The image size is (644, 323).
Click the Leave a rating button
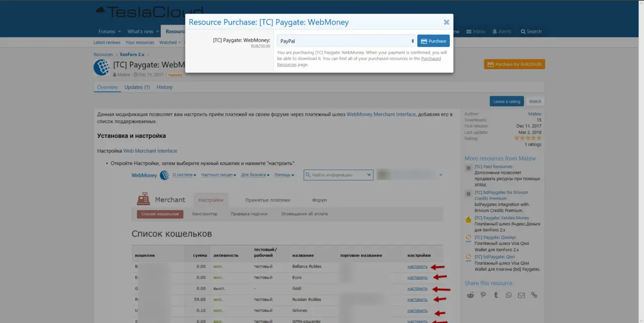pos(506,101)
